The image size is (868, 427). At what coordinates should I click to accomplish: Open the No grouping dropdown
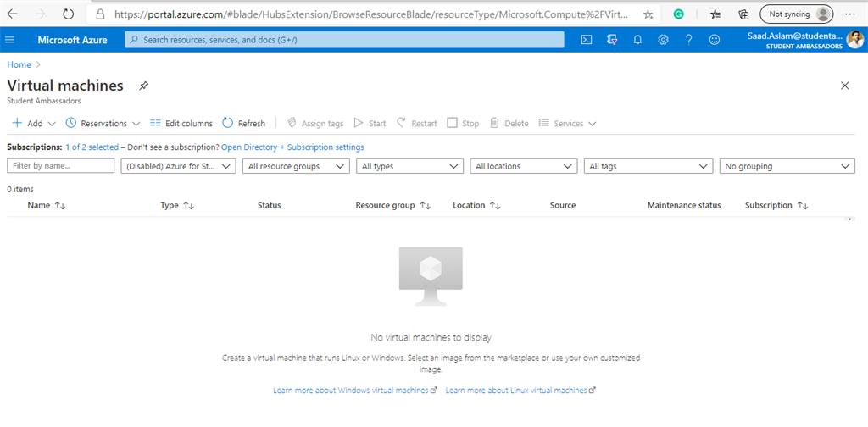pyautogui.click(x=787, y=166)
